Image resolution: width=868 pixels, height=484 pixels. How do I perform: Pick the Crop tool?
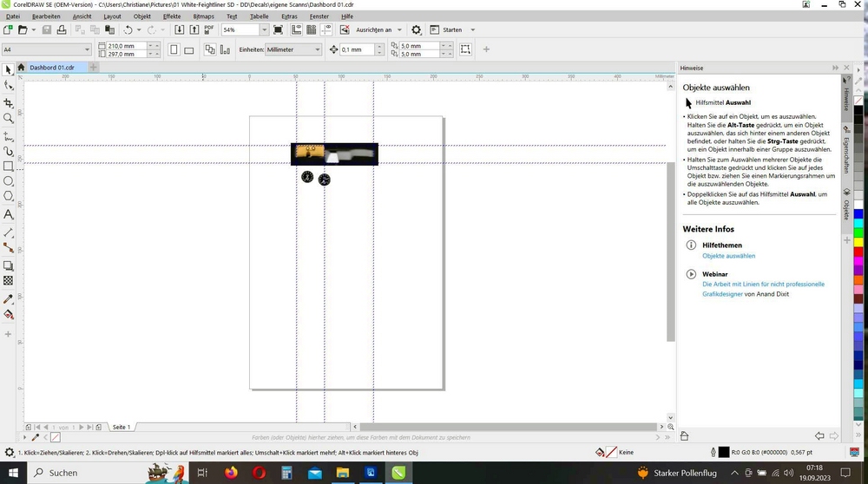(x=9, y=103)
